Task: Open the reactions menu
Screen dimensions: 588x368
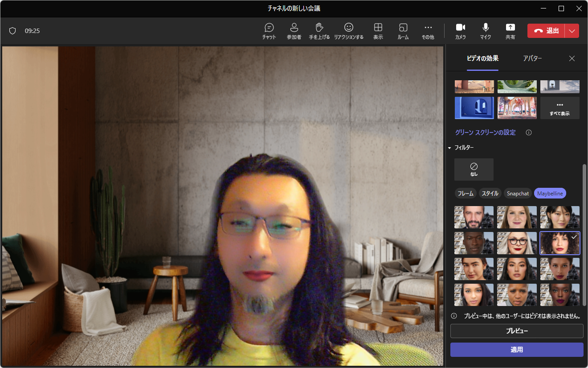Action: point(348,31)
